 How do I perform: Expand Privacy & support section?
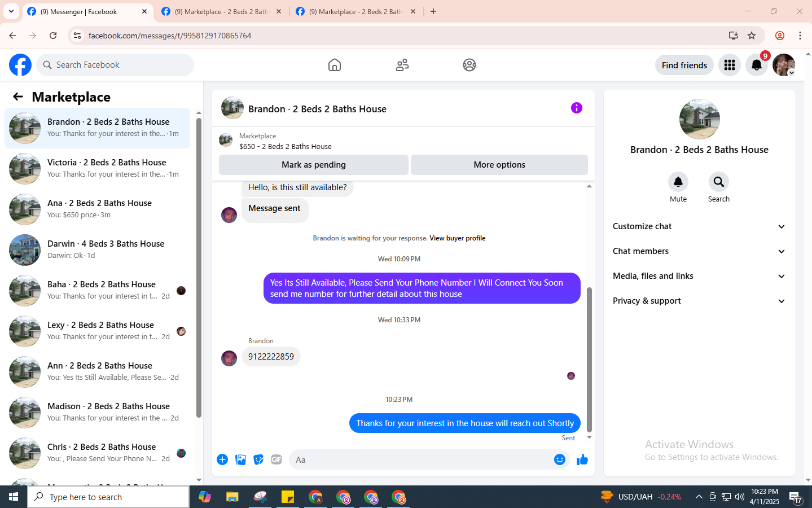coord(699,301)
